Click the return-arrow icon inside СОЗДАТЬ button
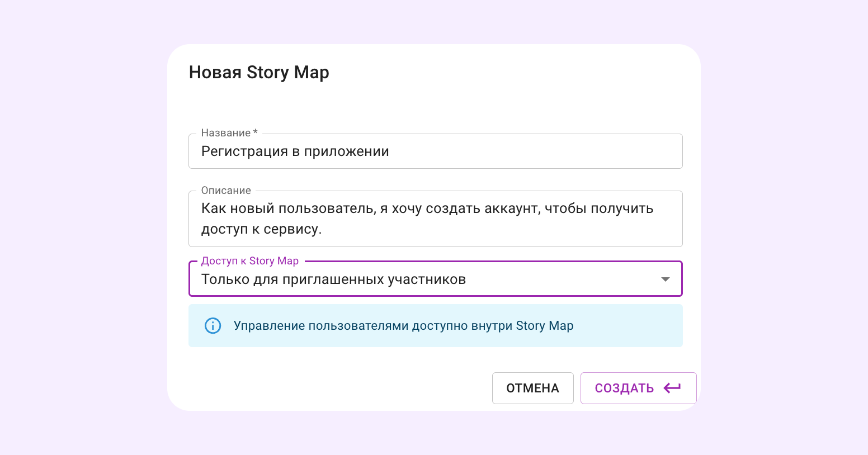The width and height of the screenshot is (868, 455). [673, 388]
